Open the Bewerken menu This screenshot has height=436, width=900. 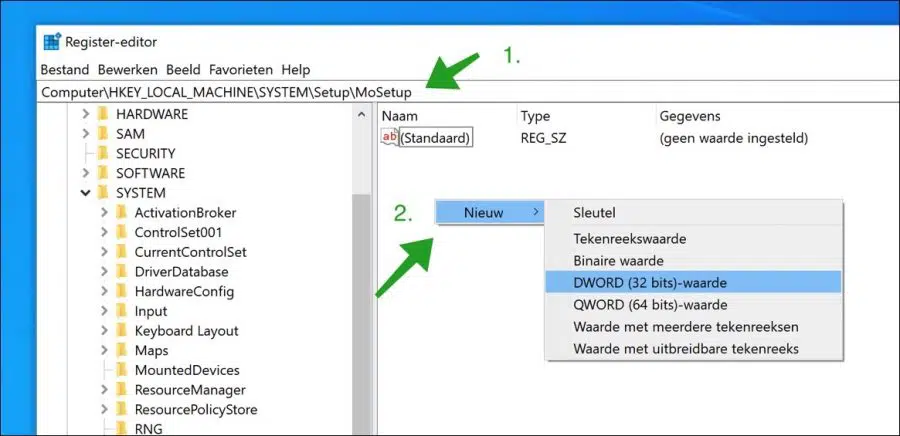click(127, 70)
